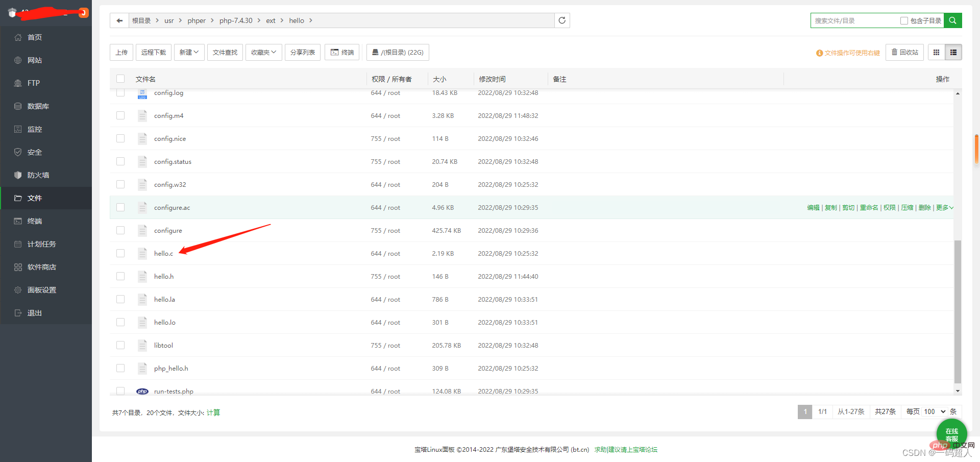Viewport: 980px width, 462px height.
Task: Click the back arrow in path bar
Action: pos(119,20)
